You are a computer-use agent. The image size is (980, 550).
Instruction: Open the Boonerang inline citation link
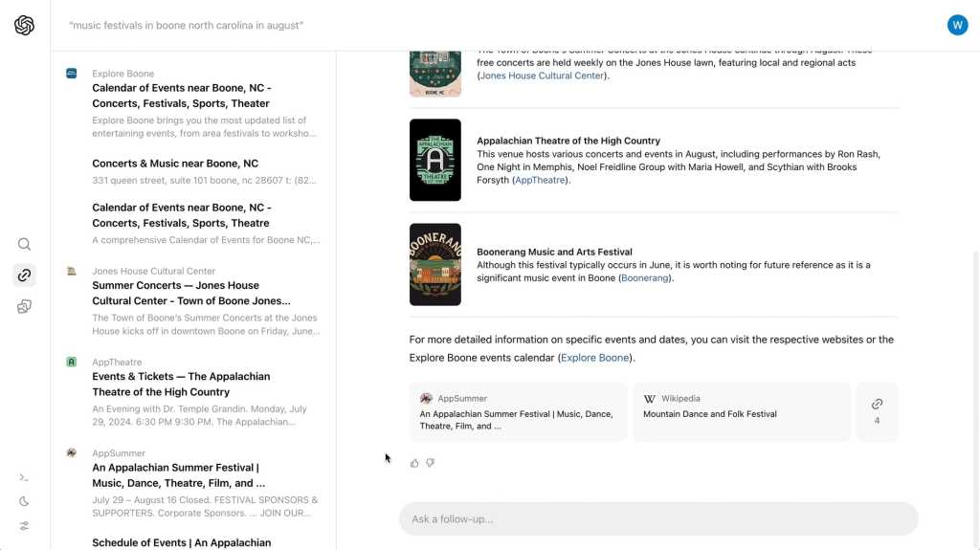(x=645, y=278)
